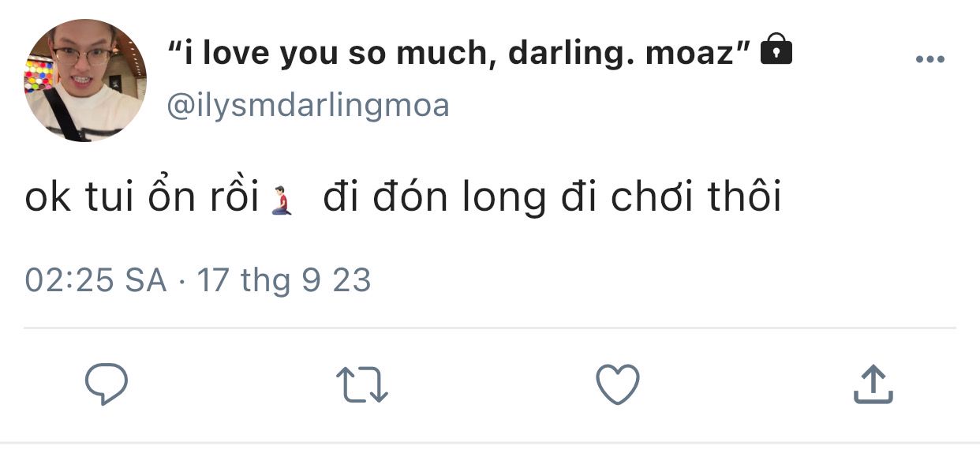Click the kneeling person emoji in tweet
Image resolution: width=980 pixels, height=457 pixels.
(282, 201)
